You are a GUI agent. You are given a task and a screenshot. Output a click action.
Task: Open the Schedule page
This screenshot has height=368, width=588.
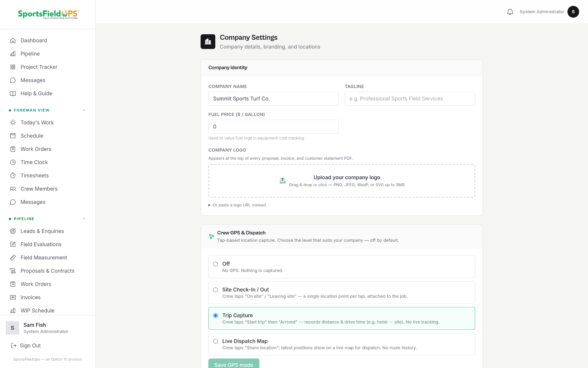click(48, 136)
